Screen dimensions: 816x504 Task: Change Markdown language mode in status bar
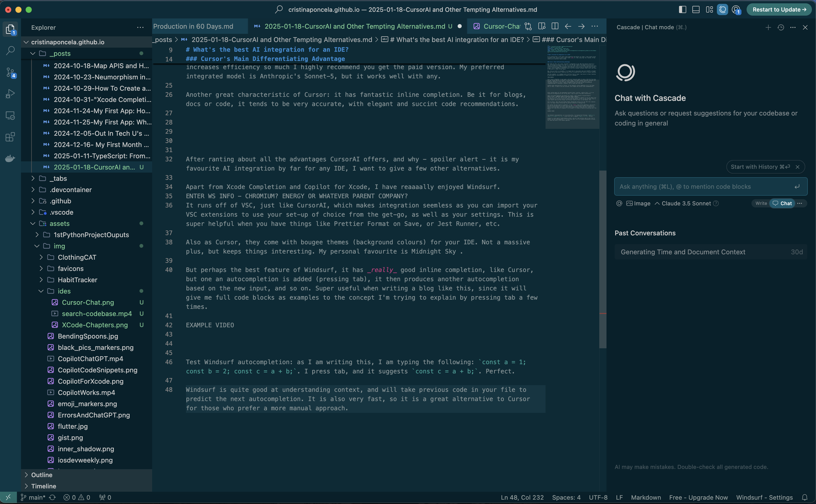646,497
